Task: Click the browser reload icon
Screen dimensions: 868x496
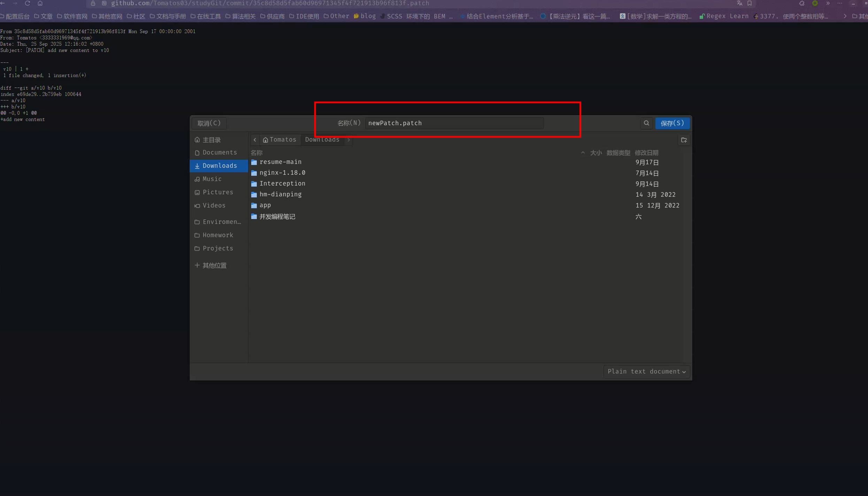Action: click(x=28, y=3)
